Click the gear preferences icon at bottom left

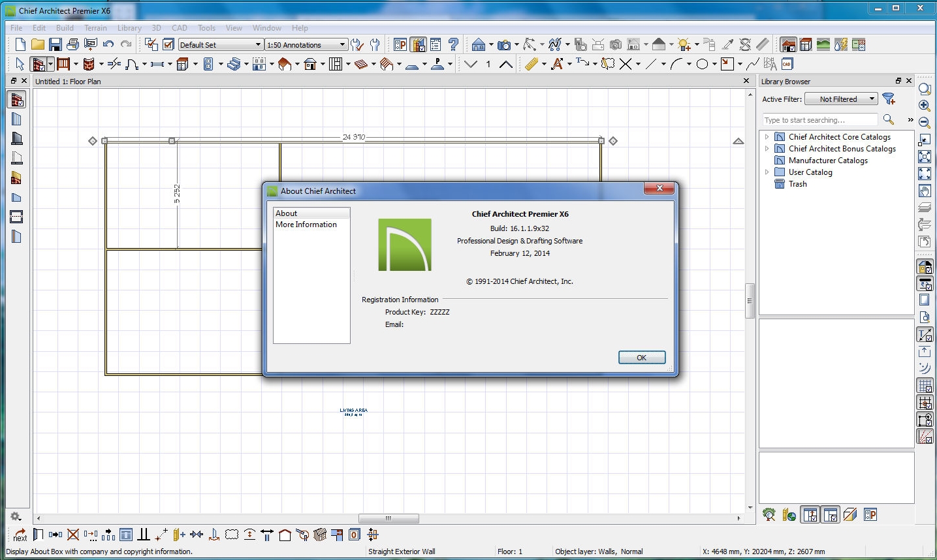pyautogui.click(x=16, y=516)
